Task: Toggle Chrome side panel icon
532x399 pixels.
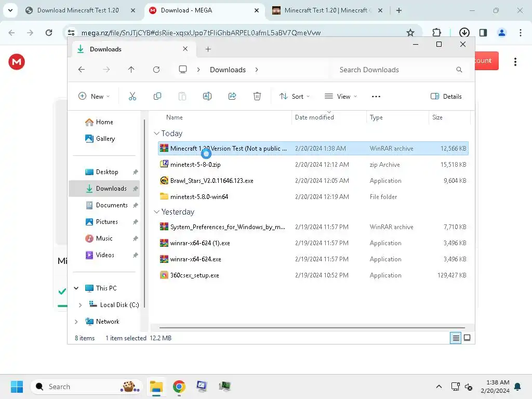Action: click(483, 33)
